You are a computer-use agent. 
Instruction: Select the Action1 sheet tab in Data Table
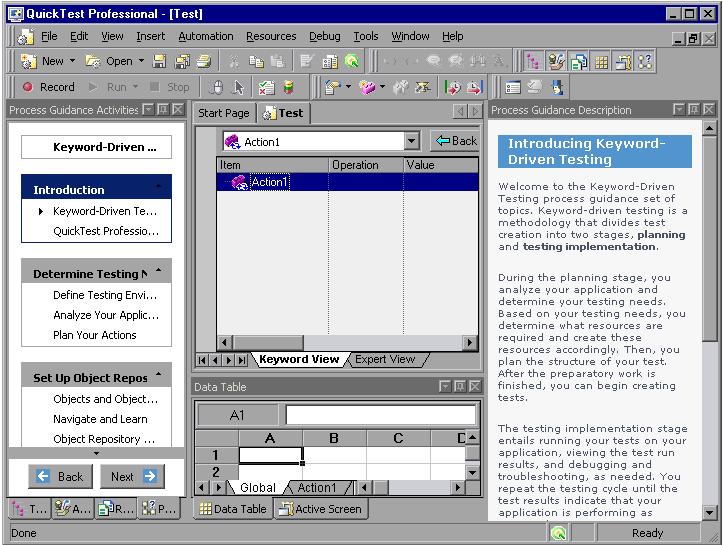317,487
